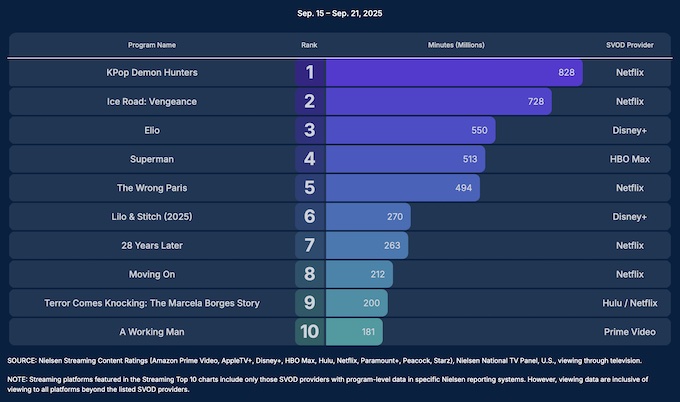Click the Lilo & Stitch (2025) title
The height and width of the screenshot is (402, 680).
tap(152, 217)
